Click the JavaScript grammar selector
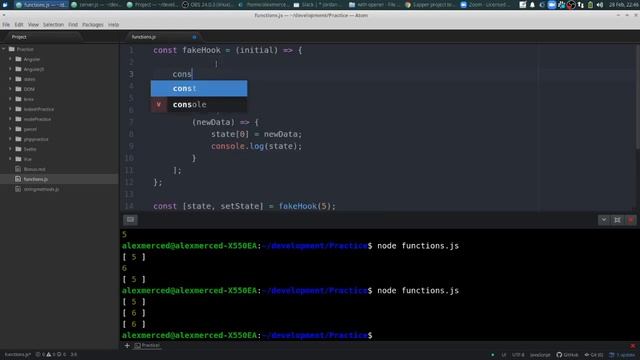Image resolution: width=640 pixels, height=360 pixels. click(x=540, y=355)
